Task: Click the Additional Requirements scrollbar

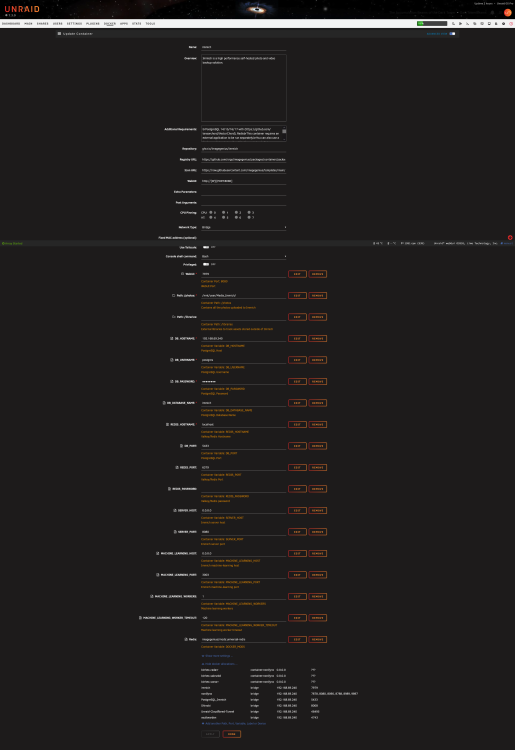Action: point(284,133)
